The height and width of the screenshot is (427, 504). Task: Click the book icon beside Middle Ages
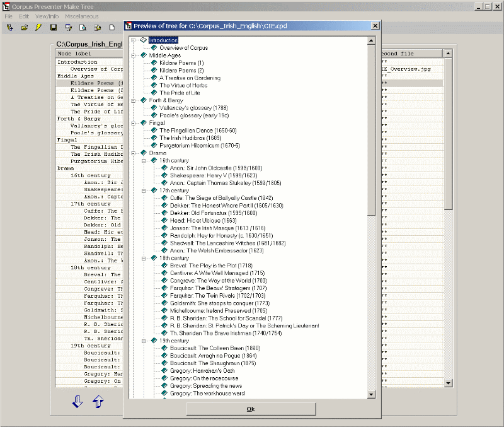(x=144, y=56)
